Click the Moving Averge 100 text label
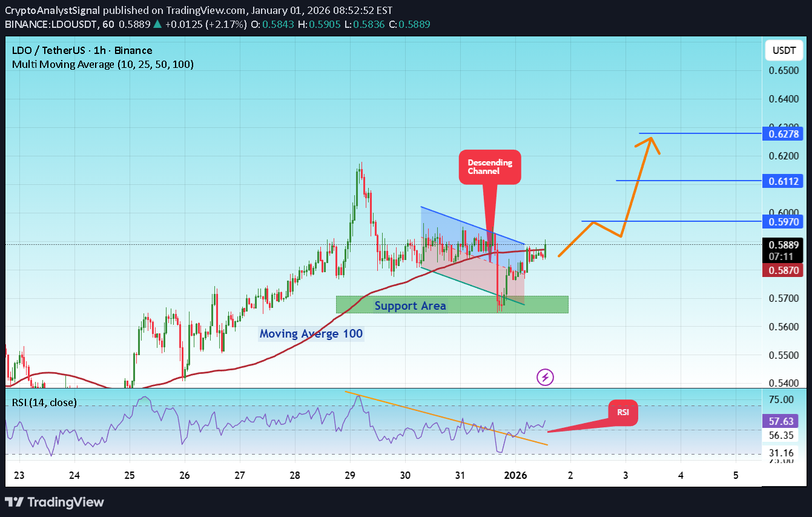The height and width of the screenshot is (517, 812). (311, 334)
